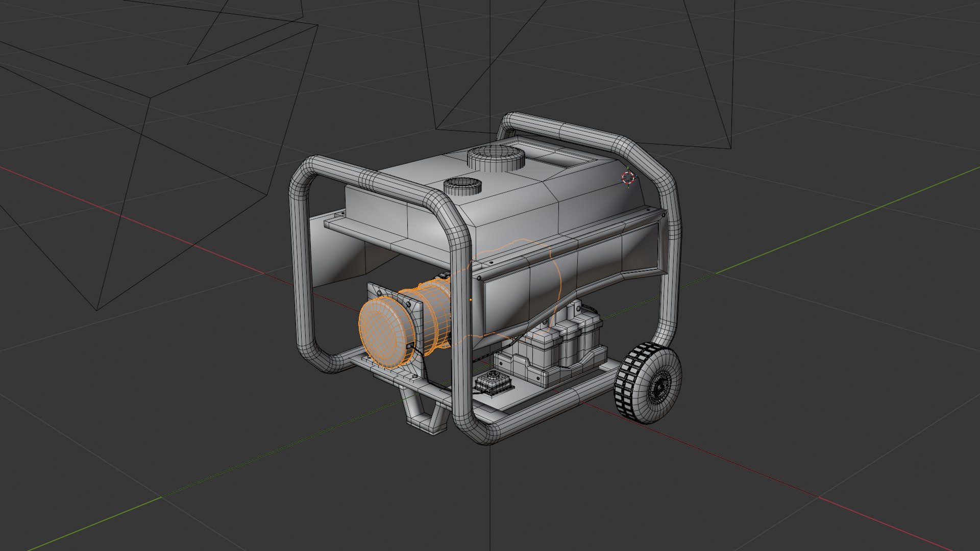The width and height of the screenshot is (980, 551).
Task: Select the small square component on base plate
Action: [494, 384]
